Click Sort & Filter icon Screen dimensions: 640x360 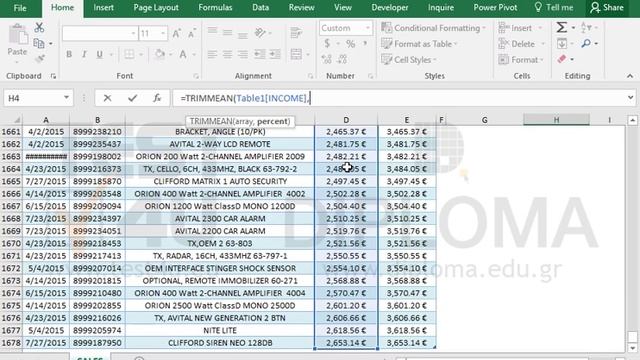coord(586,28)
